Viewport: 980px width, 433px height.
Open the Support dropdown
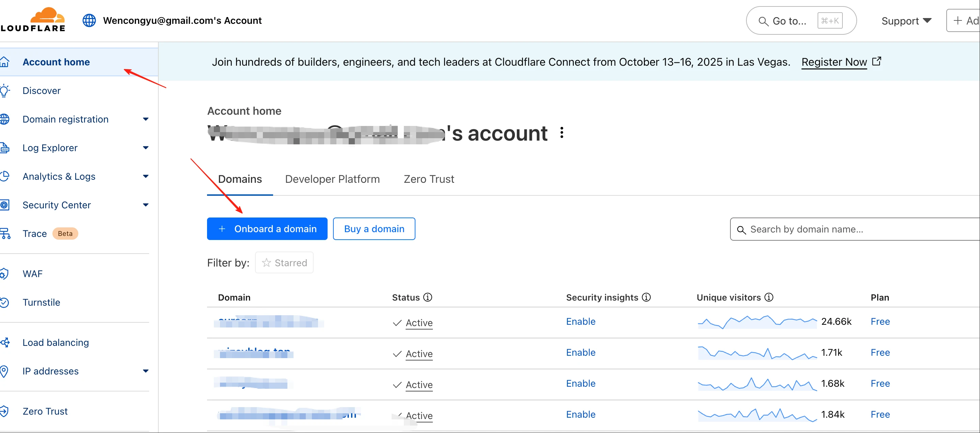pyautogui.click(x=906, y=21)
